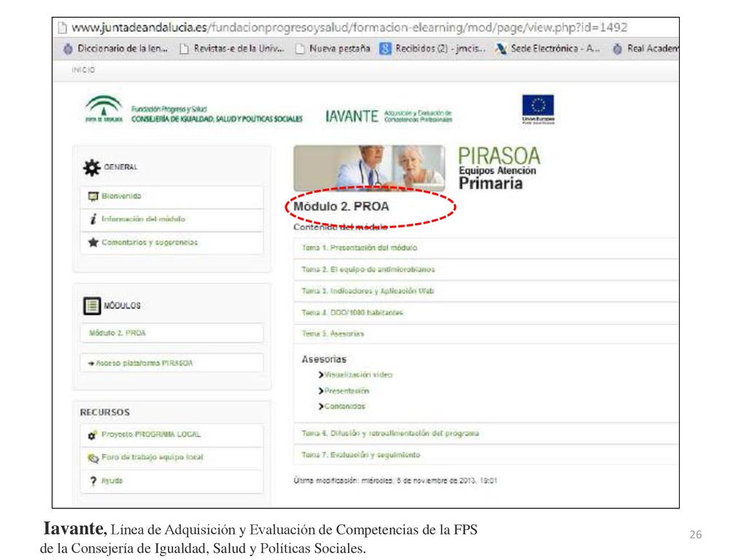Click the Sede Electrónica bookmark icon
This screenshot has width=747, height=560.
coord(500,49)
